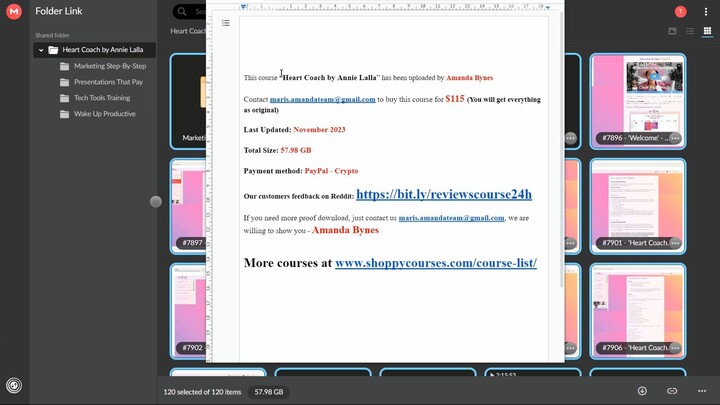Open the user avatar T icon

tap(681, 11)
